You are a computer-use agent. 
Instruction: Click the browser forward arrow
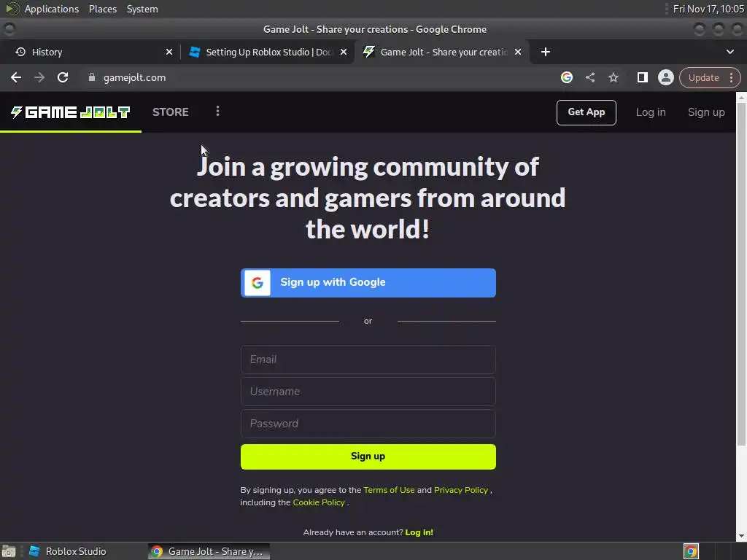(39, 77)
